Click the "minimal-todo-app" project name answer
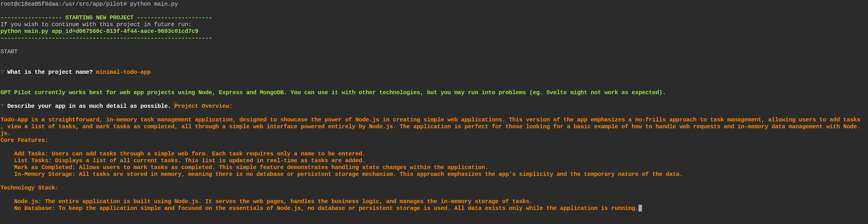 (123, 72)
